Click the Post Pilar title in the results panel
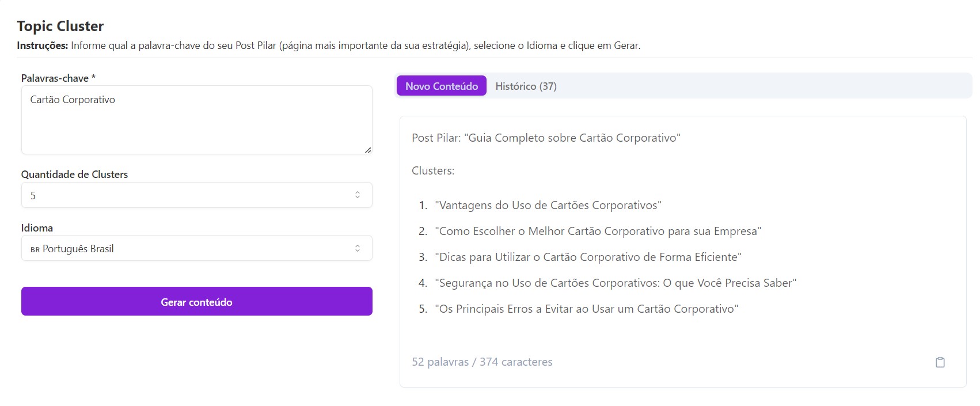Image resolution: width=980 pixels, height=406 pixels. (x=545, y=138)
